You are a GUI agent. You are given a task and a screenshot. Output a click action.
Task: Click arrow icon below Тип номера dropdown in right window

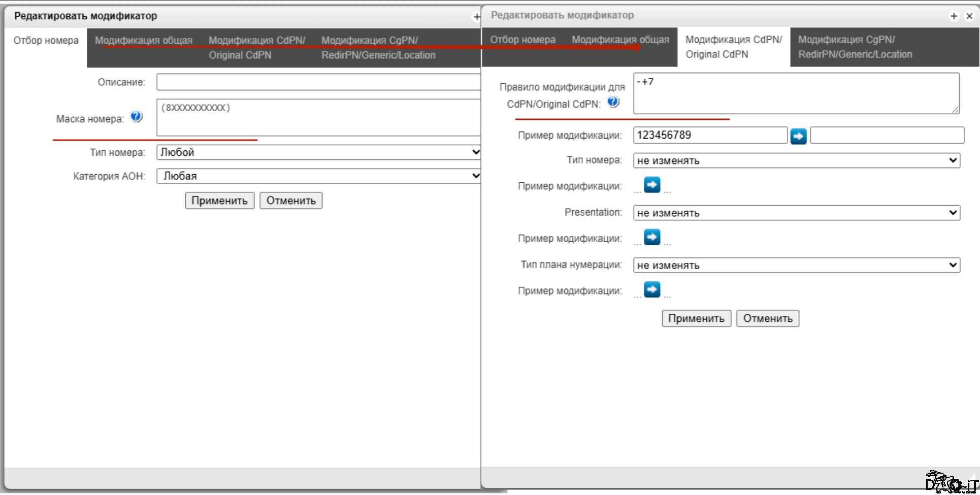(x=652, y=185)
